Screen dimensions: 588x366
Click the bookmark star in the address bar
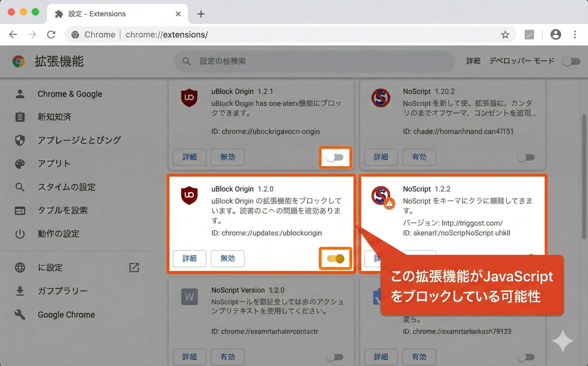pyautogui.click(x=505, y=35)
